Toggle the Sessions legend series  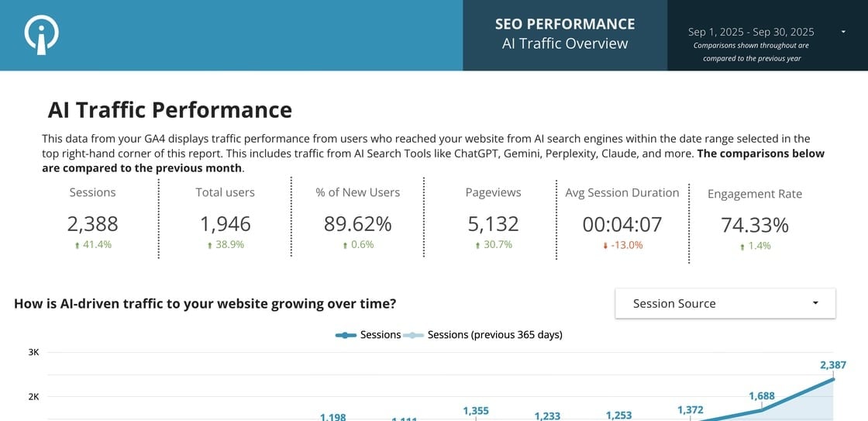click(369, 335)
